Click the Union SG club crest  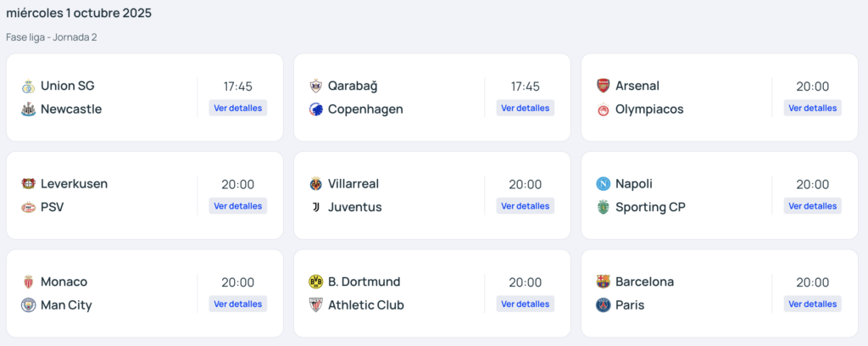click(29, 86)
